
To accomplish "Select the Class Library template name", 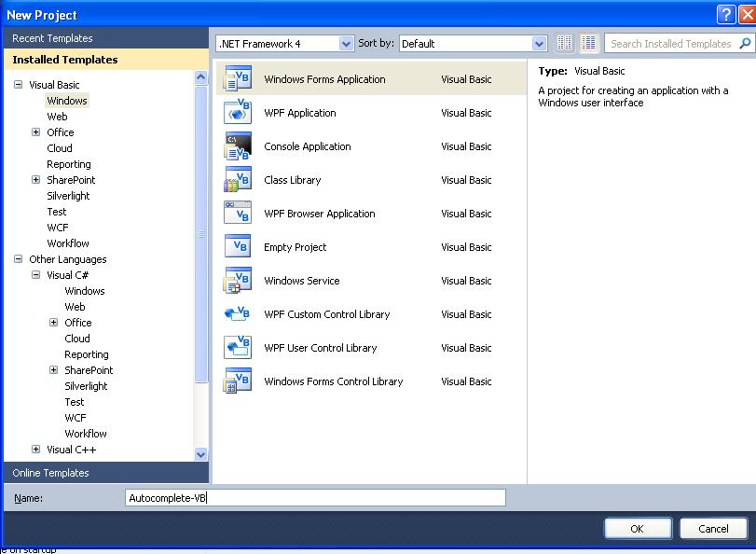I will tap(292, 180).
